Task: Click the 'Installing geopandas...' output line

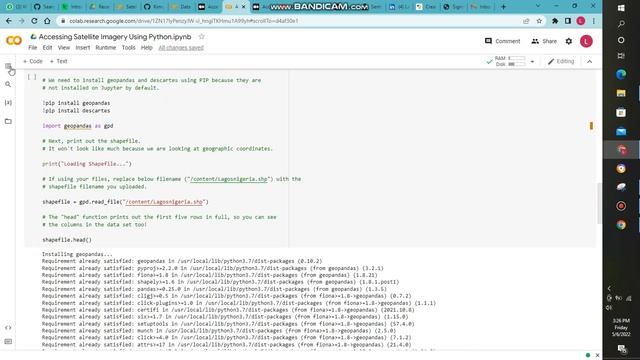Action: tap(77, 254)
